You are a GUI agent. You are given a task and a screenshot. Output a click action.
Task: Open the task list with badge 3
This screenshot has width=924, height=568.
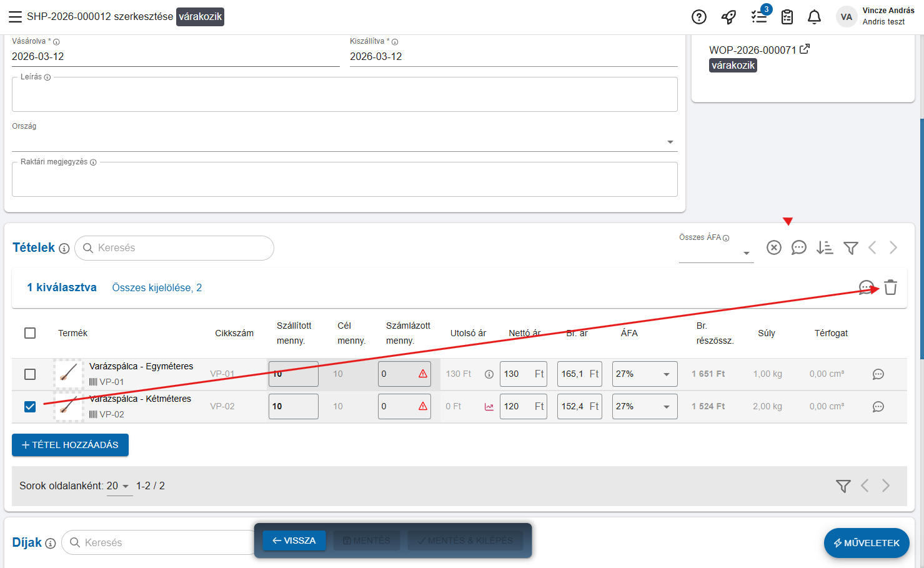(759, 17)
